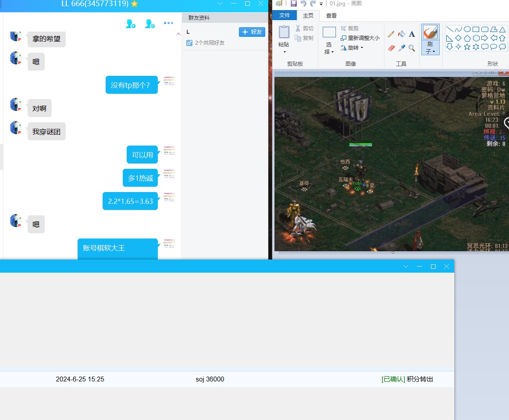The height and width of the screenshot is (420, 509).
Task: Click the add friend icon in chat header
Action: [x=130, y=24]
